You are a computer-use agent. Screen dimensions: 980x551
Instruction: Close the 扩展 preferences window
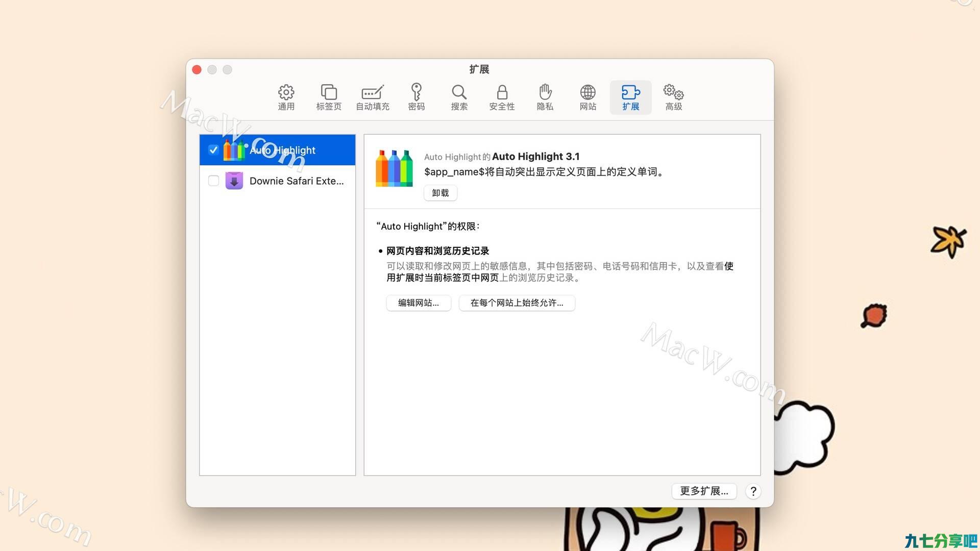tap(197, 69)
